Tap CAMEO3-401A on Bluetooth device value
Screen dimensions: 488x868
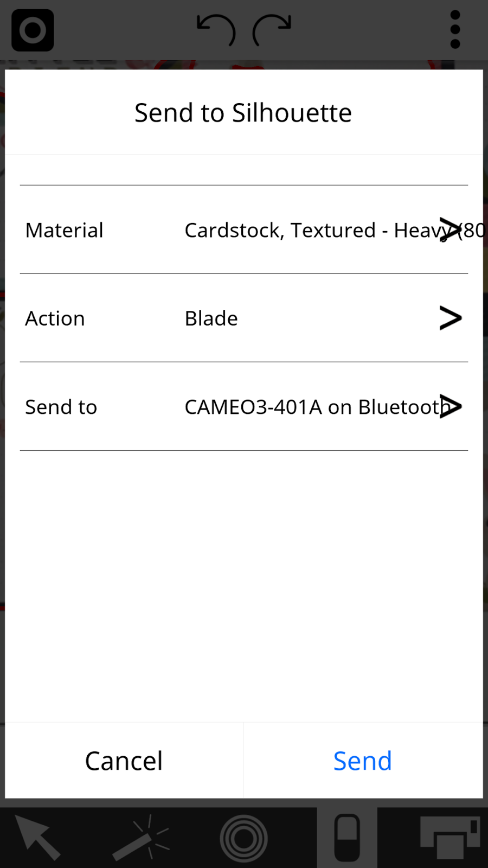[318, 407]
